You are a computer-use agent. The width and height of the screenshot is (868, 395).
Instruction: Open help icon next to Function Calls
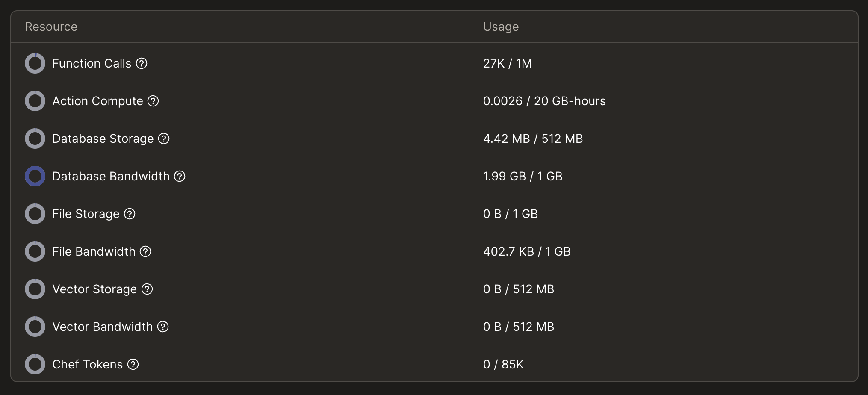click(x=142, y=64)
